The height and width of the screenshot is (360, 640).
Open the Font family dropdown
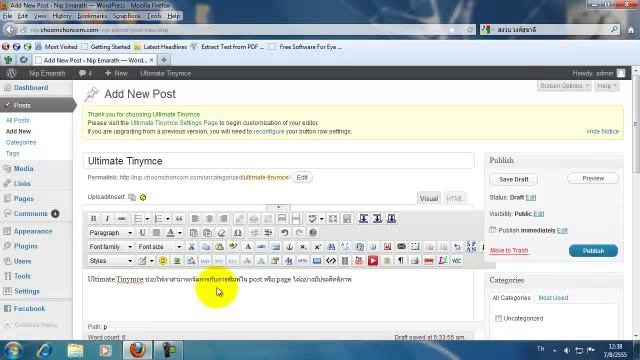[x=111, y=247]
